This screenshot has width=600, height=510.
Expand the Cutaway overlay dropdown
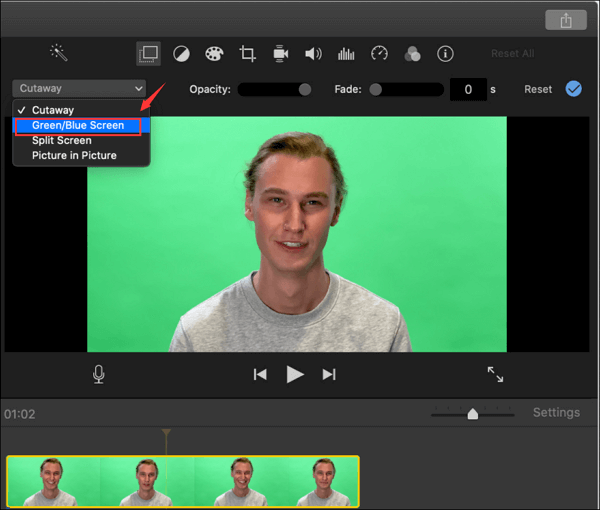tap(79, 89)
